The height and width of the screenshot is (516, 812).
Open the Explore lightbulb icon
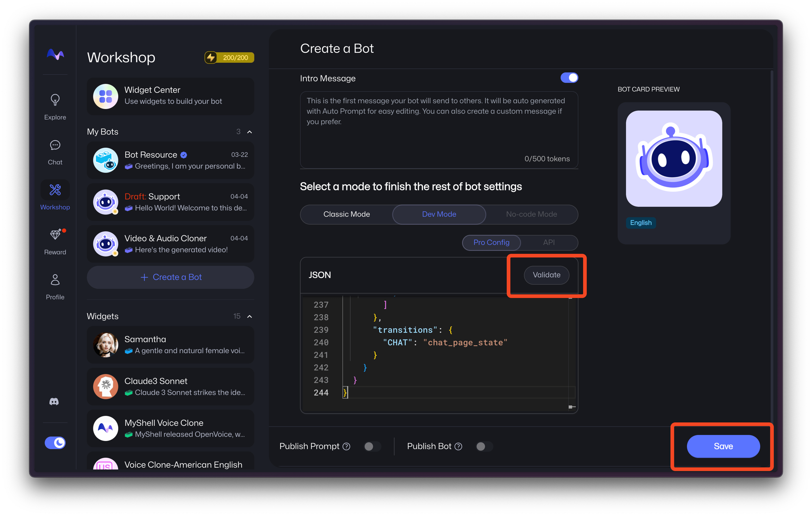55,100
